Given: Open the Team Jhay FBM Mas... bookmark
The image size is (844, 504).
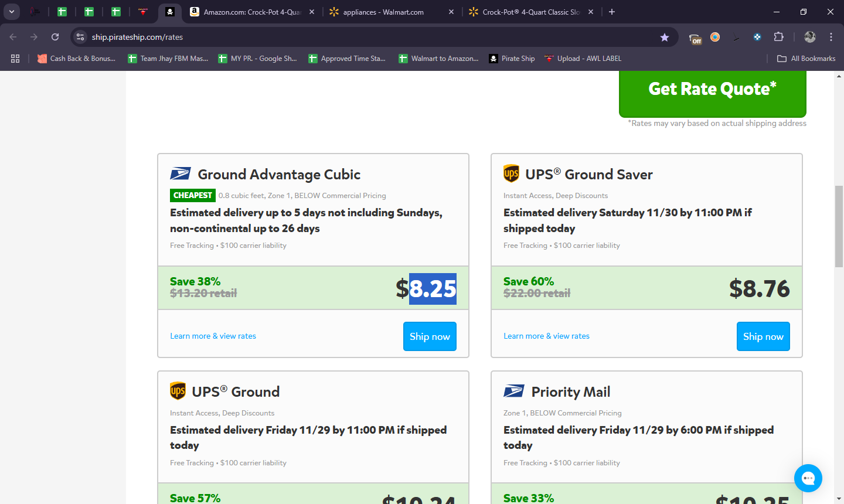Looking at the screenshot, I should pos(168,59).
